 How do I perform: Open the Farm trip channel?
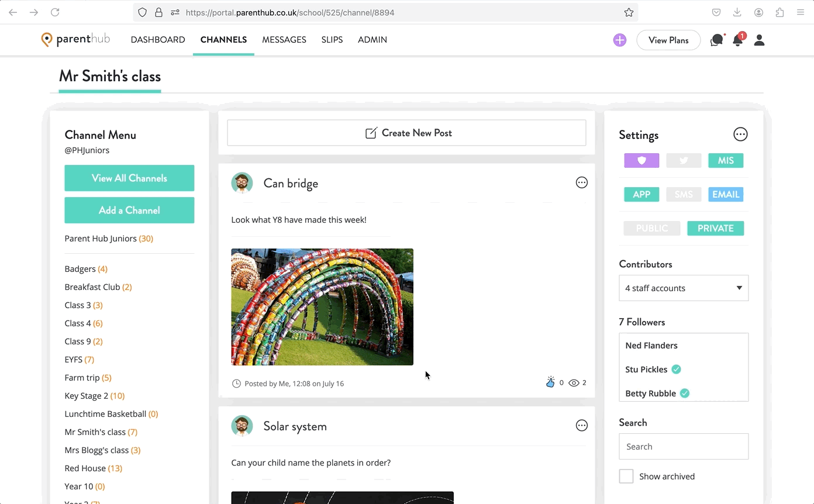pos(88,378)
